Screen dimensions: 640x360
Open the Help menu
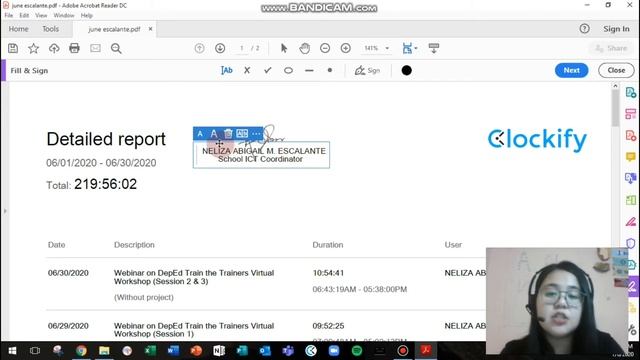click(x=87, y=16)
